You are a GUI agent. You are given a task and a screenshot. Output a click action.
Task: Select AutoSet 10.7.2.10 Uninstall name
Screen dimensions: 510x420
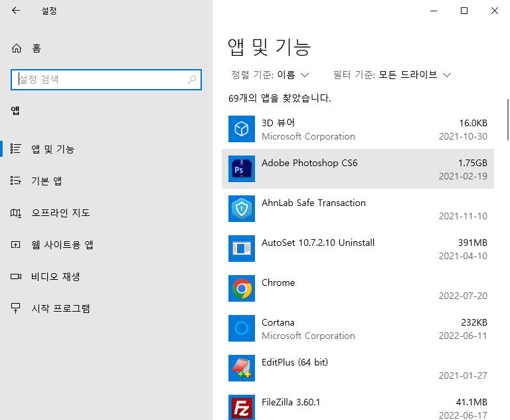click(318, 243)
